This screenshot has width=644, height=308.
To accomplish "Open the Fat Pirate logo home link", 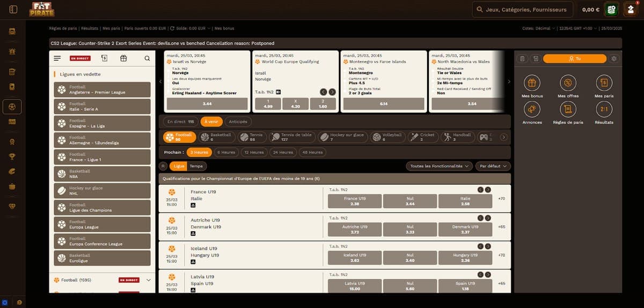I will click(41, 9).
